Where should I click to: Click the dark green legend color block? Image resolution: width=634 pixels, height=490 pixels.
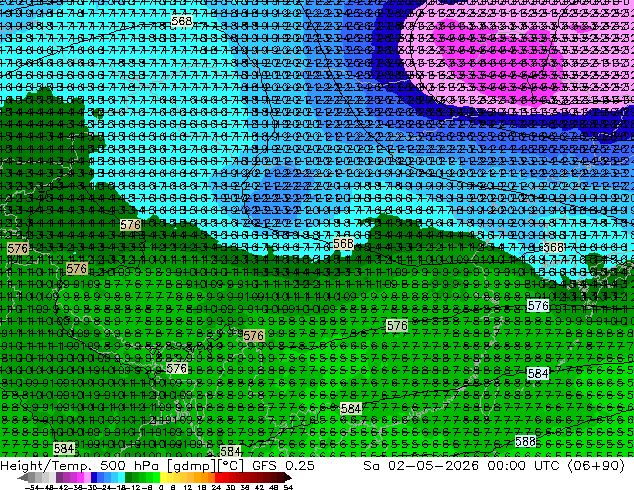129,478
